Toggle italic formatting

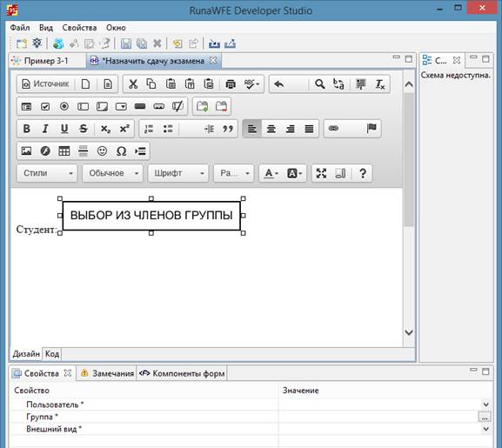pyautogui.click(x=45, y=129)
